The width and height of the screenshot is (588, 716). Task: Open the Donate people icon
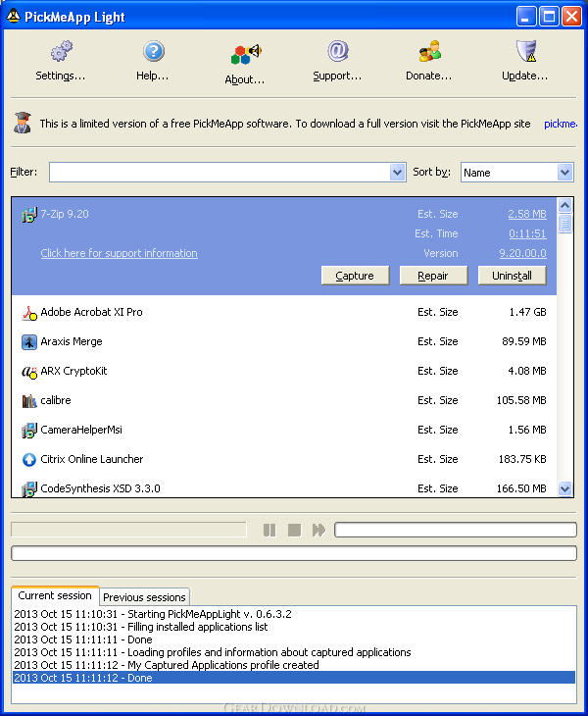tap(429, 51)
